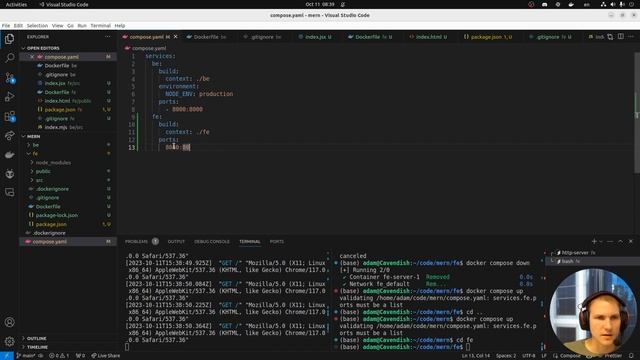Close the terminal panel
Image resolution: width=640 pixels, height=360 pixels.
point(631,241)
